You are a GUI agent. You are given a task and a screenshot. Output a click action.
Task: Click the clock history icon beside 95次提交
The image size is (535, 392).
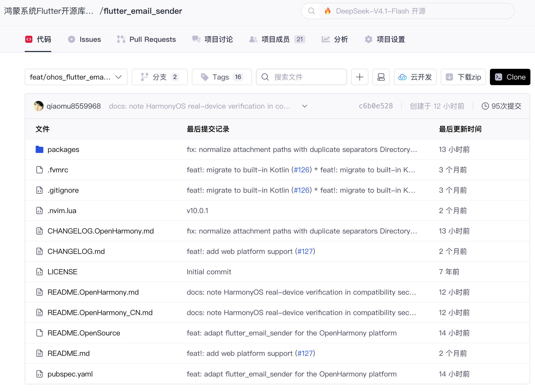tap(485, 106)
